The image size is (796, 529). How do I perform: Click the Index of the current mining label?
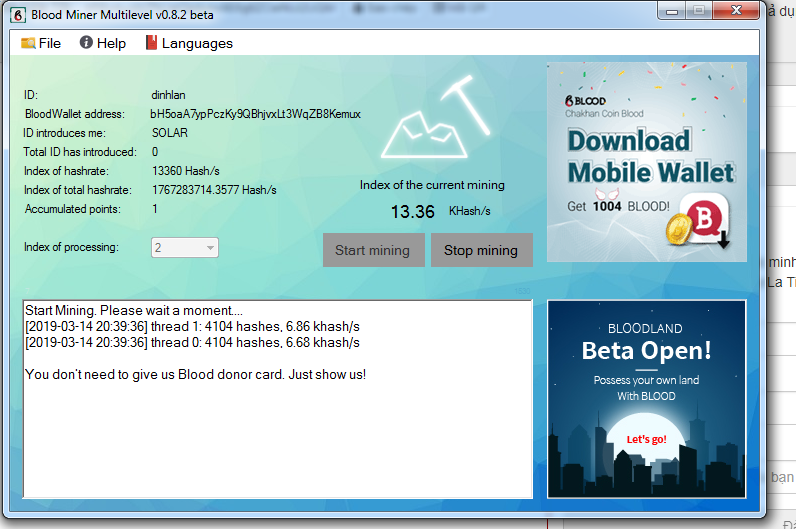[432, 185]
